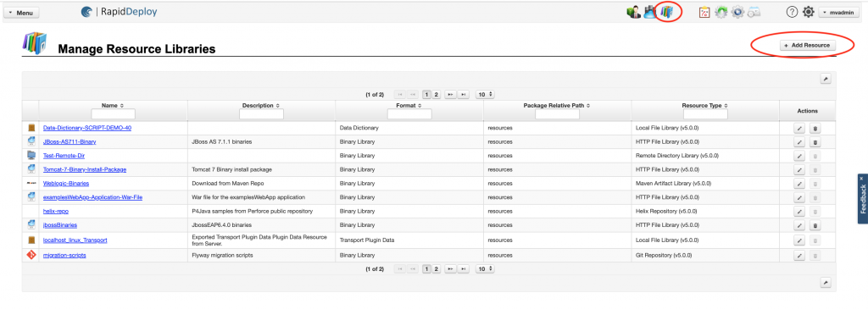Image resolution: width=868 pixels, height=309 pixels.
Task: Edit the JBoss-AS711-Binary resource with pencil icon
Action: pos(799,142)
